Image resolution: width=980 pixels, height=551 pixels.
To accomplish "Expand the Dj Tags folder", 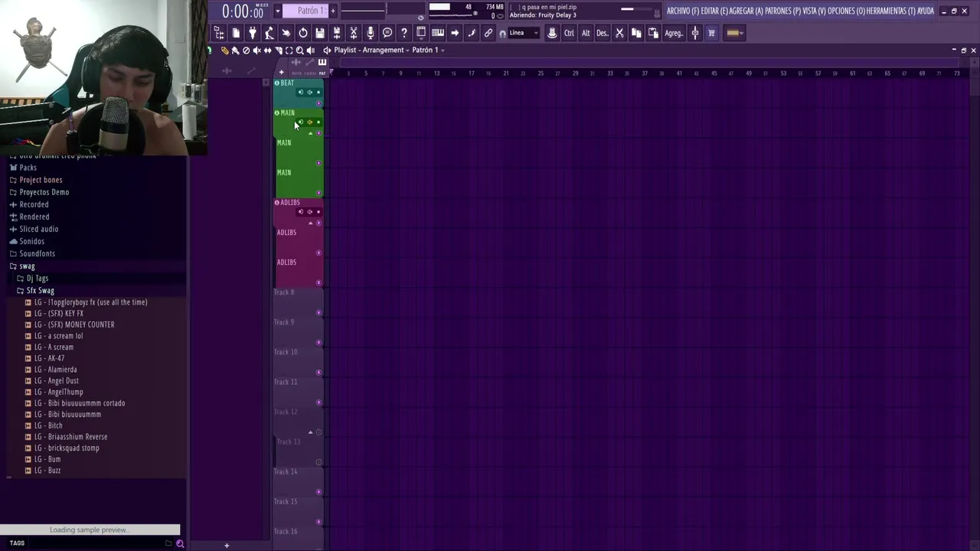I will tap(32, 279).
